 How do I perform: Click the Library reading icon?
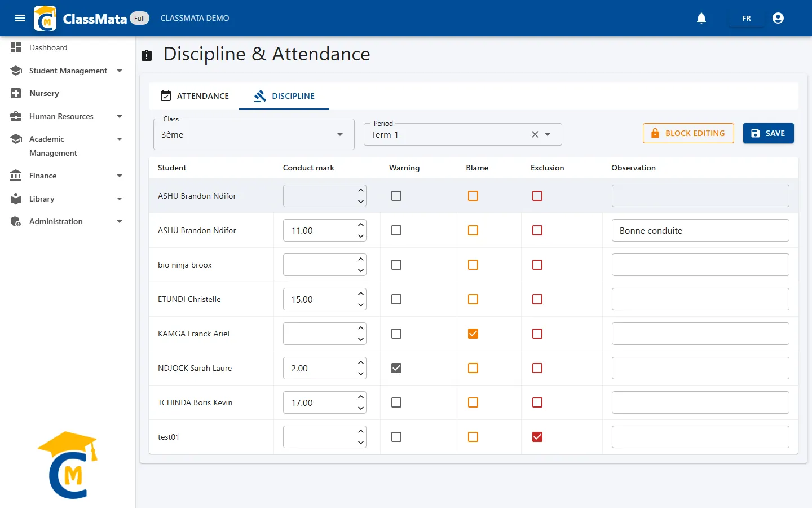click(x=16, y=199)
